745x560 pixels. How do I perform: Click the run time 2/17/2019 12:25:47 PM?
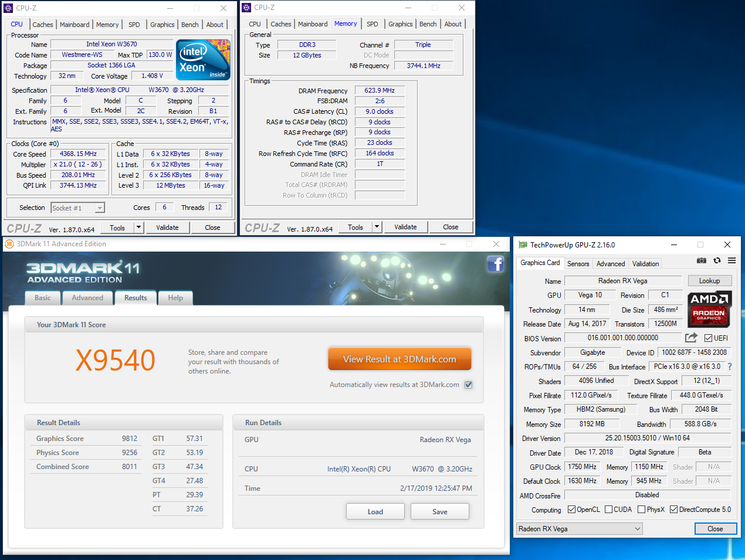436,488
